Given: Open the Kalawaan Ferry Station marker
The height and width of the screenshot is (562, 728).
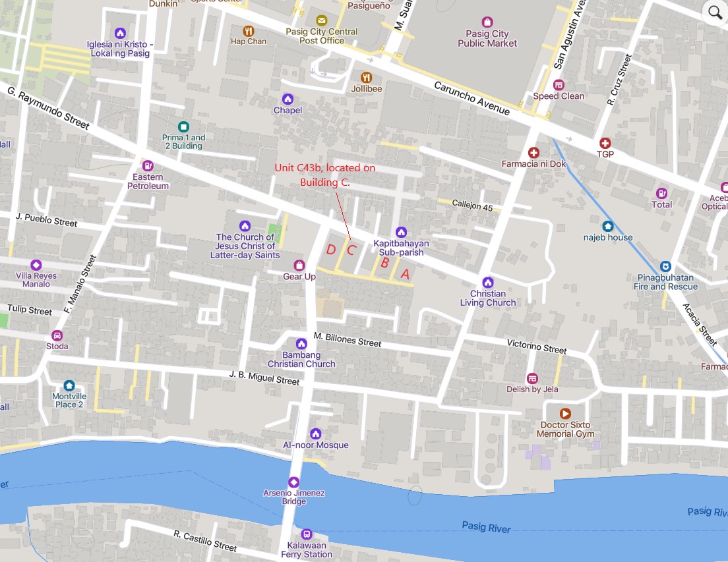Looking at the screenshot, I should [307, 534].
